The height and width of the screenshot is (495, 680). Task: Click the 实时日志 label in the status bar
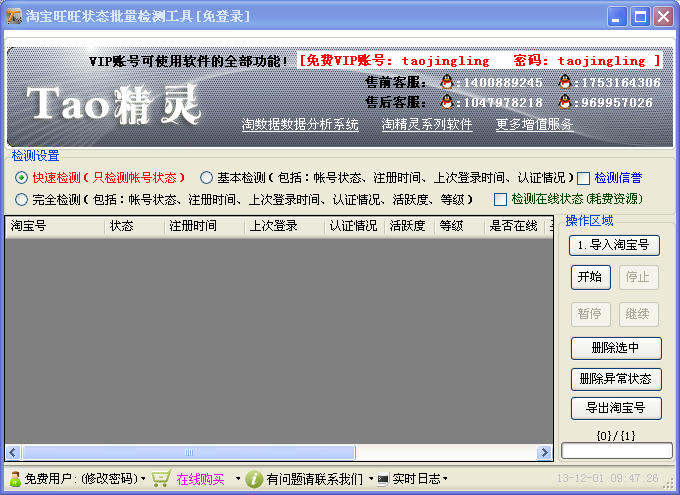(x=416, y=479)
